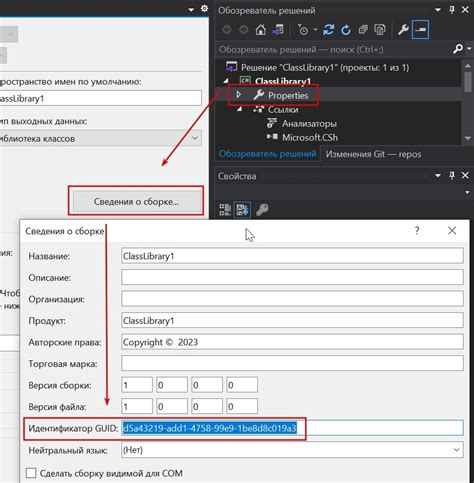Open the Нейтральный язык dropdown
The width and height of the screenshot is (474, 483).
point(292,450)
